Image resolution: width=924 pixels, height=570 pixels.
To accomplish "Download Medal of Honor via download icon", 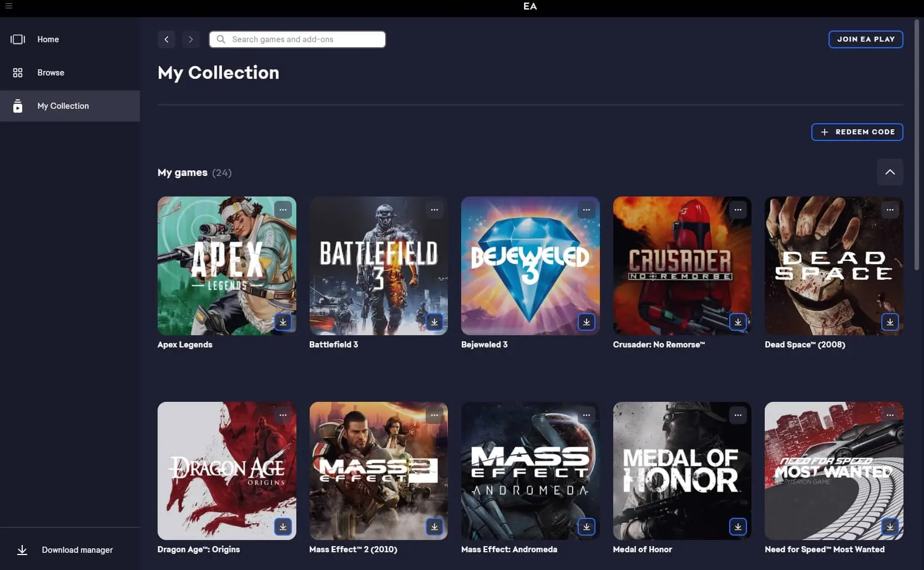I will 738,527.
